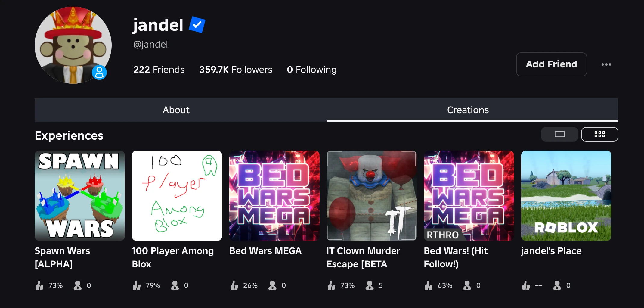Click the Add Friend button
The height and width of the screenshot is (308, 644).
pyautogui.click(x=551, y=64)
